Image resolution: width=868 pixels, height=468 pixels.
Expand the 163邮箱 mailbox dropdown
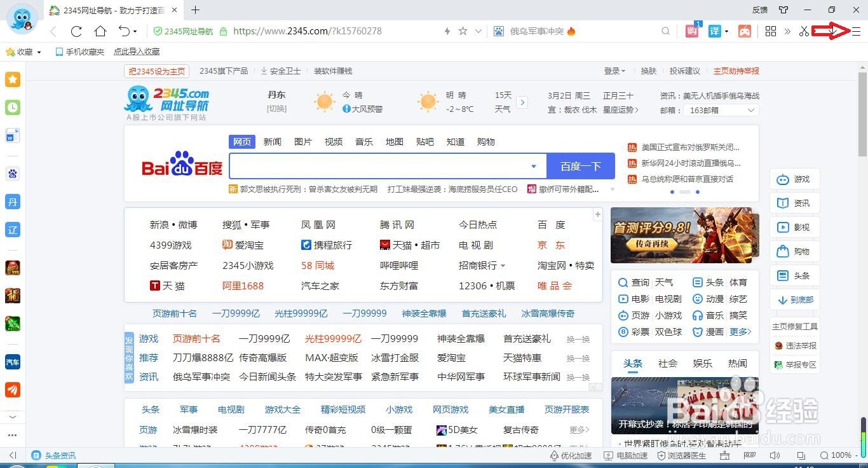coord(752,109)
